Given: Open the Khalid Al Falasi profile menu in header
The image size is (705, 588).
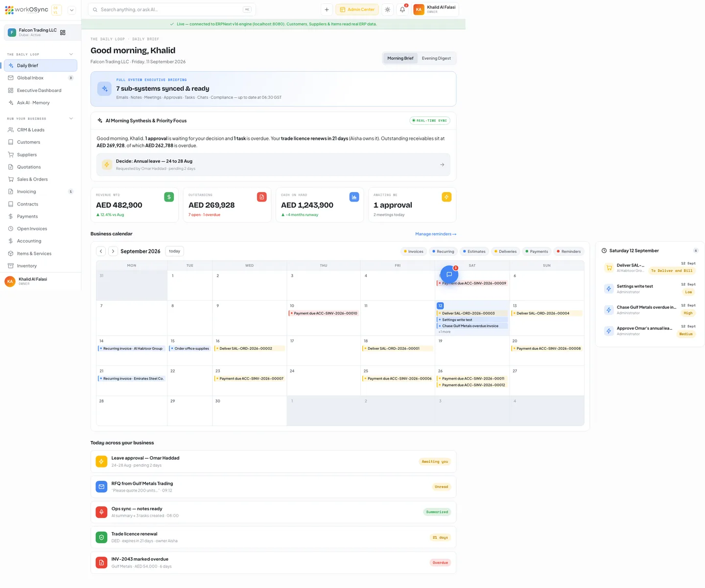Looking at the screenshot, I should tap(435, 9).
